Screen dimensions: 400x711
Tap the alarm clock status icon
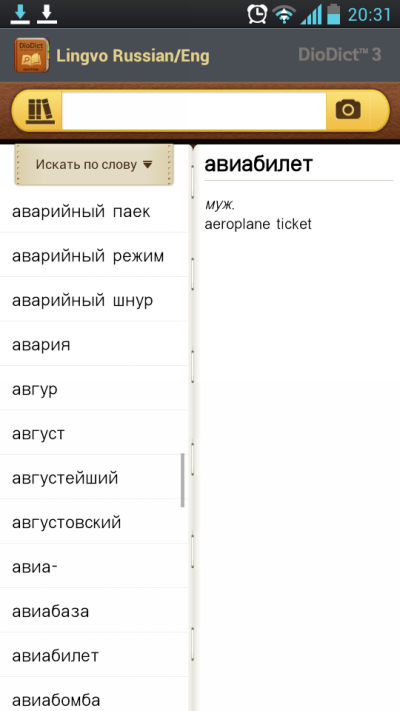[257, 14]
